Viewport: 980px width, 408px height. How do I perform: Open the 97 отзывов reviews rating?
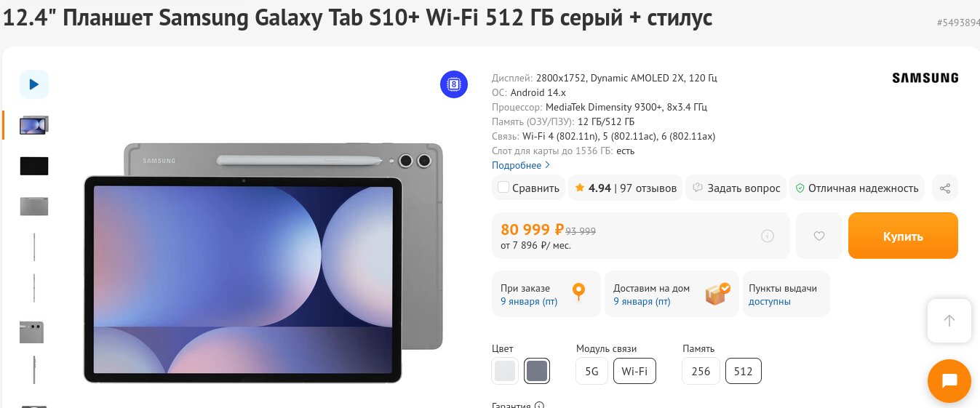tap(626, 188)
